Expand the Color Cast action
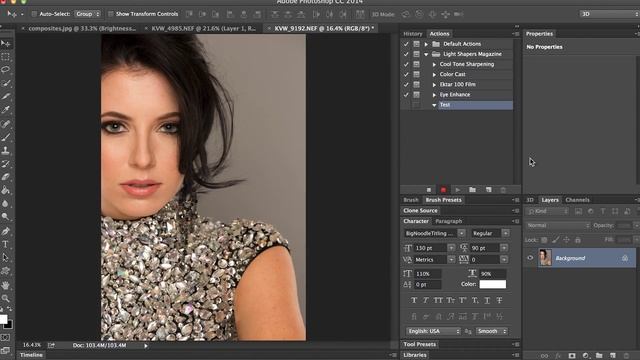Viewport: 640px width, 360px height. (x=434, y=75)
